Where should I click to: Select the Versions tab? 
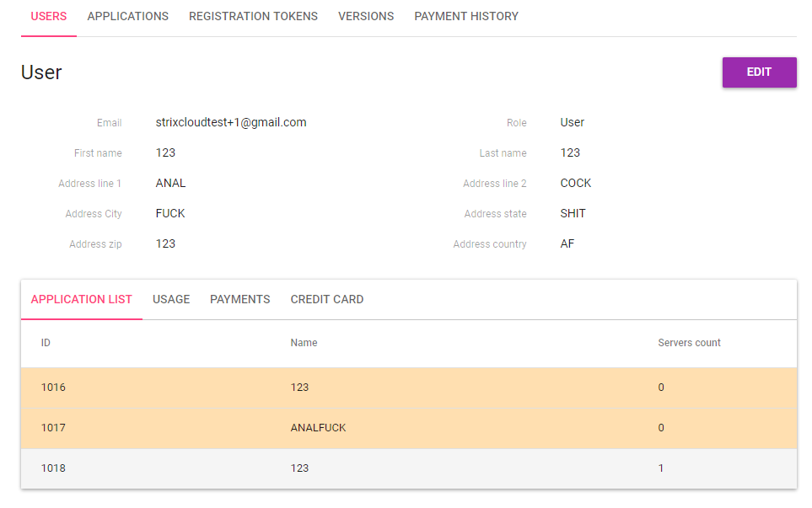[366, 17]
